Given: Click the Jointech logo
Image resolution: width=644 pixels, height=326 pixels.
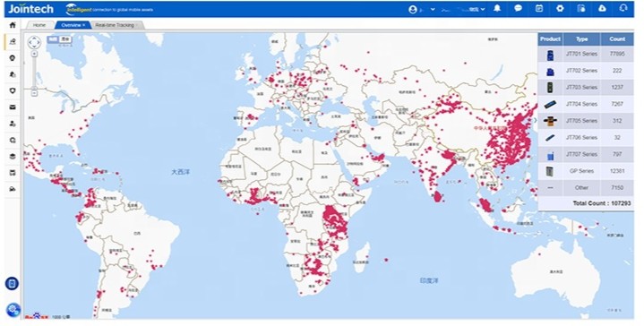Looking at the screenshot, I should (30, 9).
